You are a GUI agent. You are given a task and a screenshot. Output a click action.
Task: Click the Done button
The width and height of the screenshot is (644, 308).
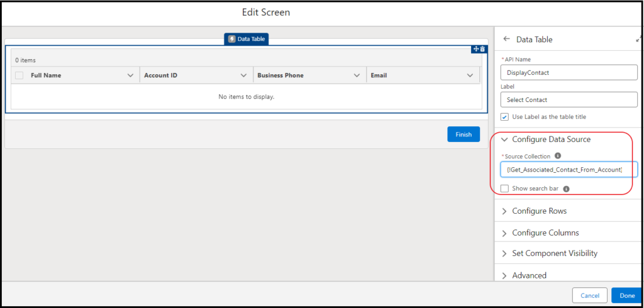pyautogui.click(x=627, y=295)
